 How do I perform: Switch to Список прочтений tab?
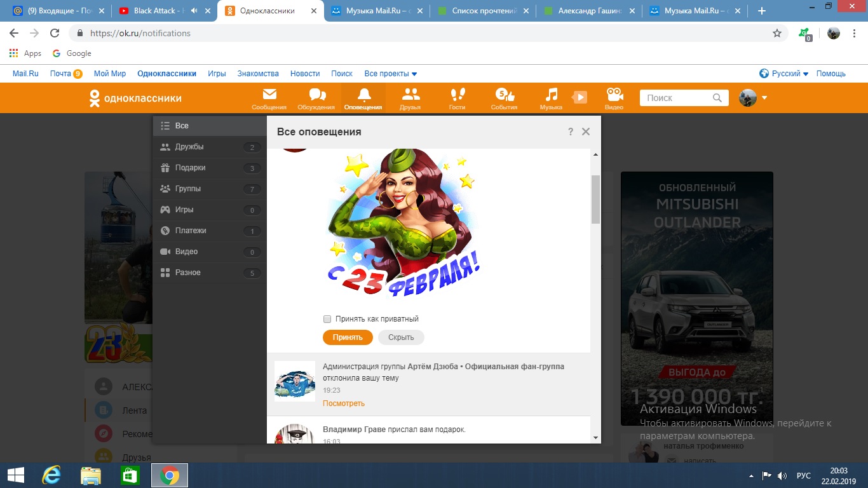[483, 11]
